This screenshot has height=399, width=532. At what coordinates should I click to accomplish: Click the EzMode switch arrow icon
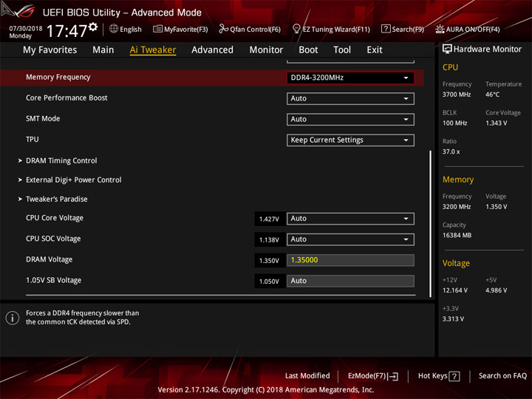pos(394,376)
